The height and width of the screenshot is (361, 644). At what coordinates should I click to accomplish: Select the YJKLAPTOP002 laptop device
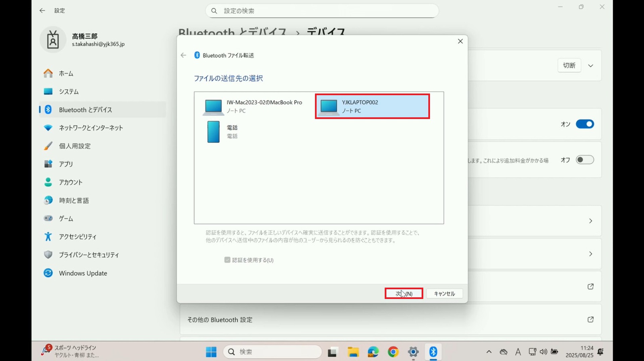point(372,106)
